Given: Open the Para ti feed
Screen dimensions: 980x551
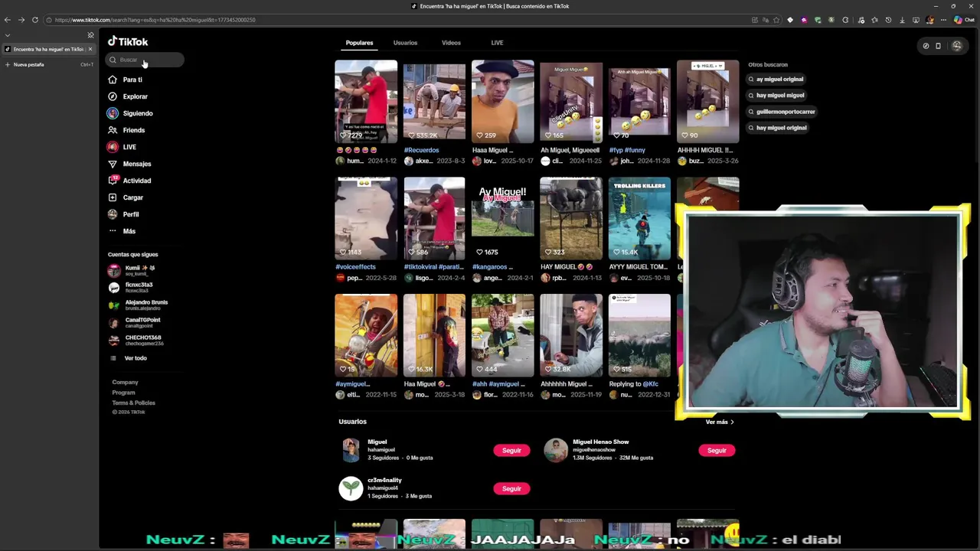Looking at the screenshot, I should 132,80.
